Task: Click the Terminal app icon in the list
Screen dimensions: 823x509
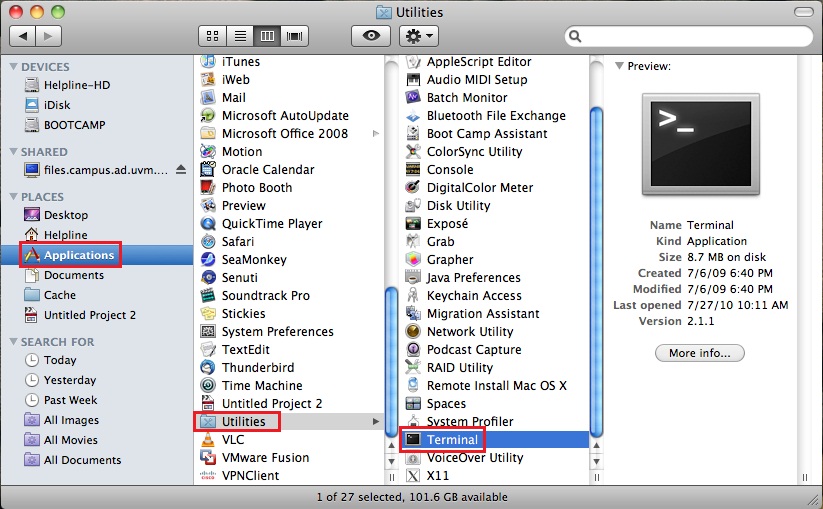Action: pyautogui.click(x=413, y=440)
